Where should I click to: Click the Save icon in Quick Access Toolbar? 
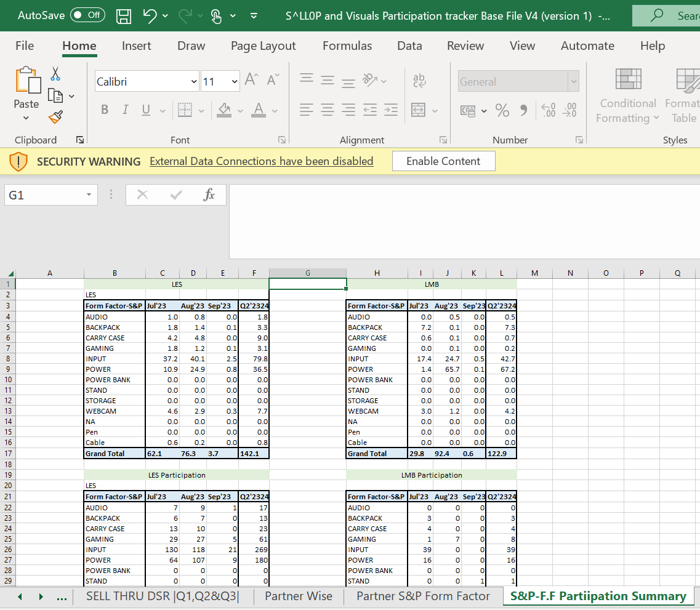click(x=123, y=16)
